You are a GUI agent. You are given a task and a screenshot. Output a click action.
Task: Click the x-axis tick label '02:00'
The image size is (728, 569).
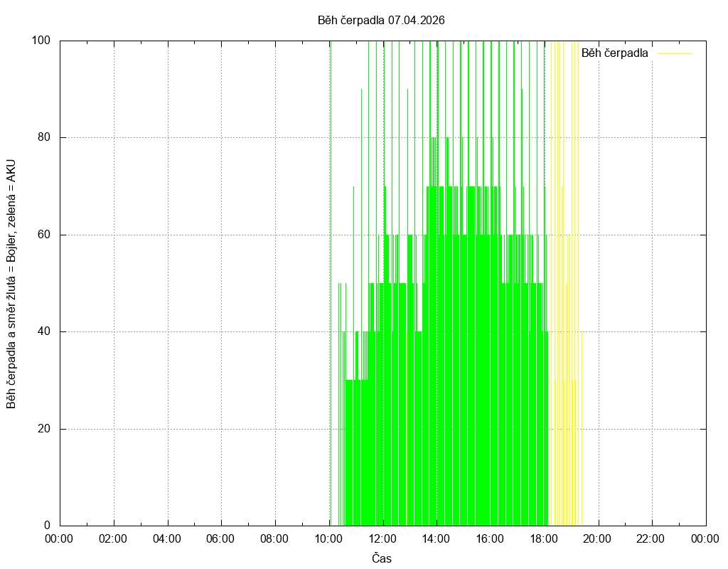(x=113, y=539)
